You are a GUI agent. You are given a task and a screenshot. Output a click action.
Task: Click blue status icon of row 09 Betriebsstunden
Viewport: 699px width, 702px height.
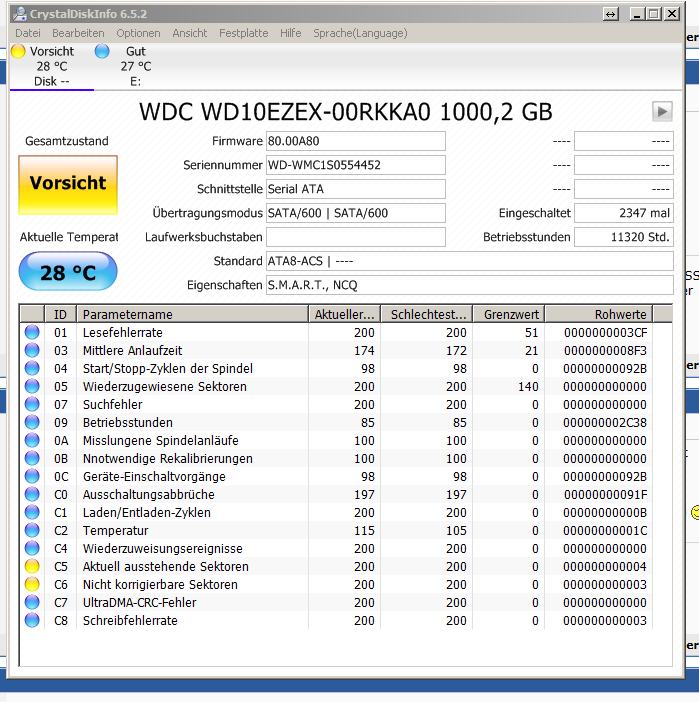[32, 422]
